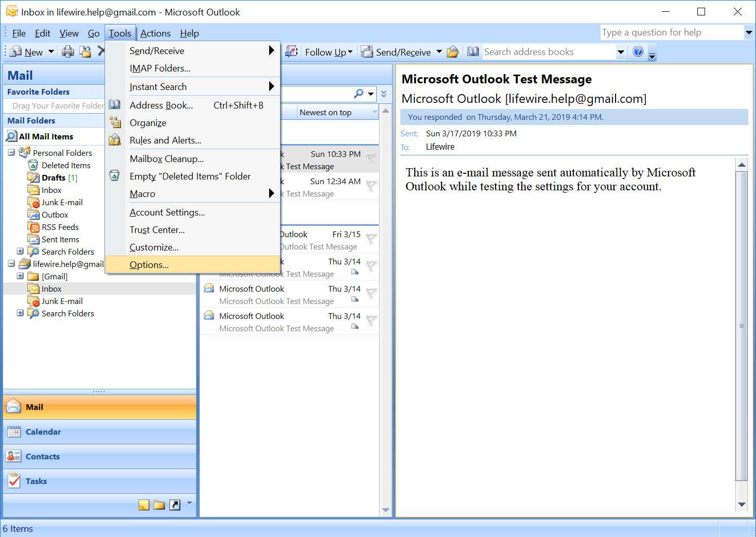This screenshot has width=756, height=537.
Task: Open the dropdown arrow next to New
Action: pyautogui.click(x=51, y=51)
